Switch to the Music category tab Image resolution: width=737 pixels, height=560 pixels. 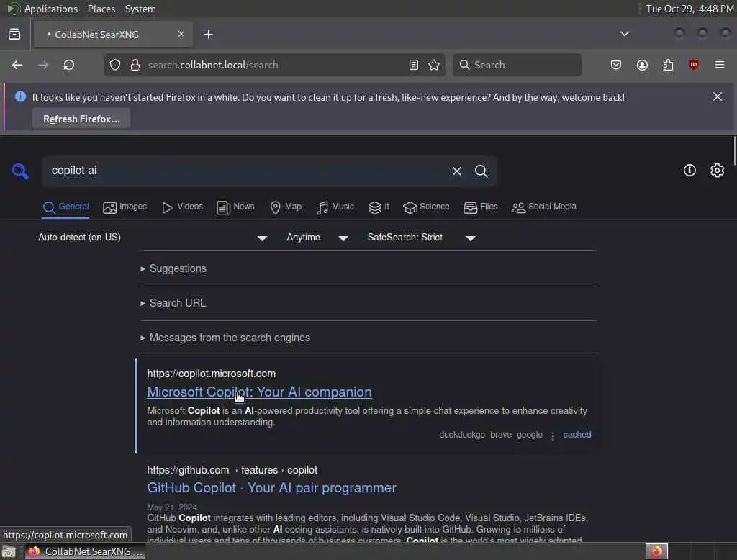[x=335, y=207]
